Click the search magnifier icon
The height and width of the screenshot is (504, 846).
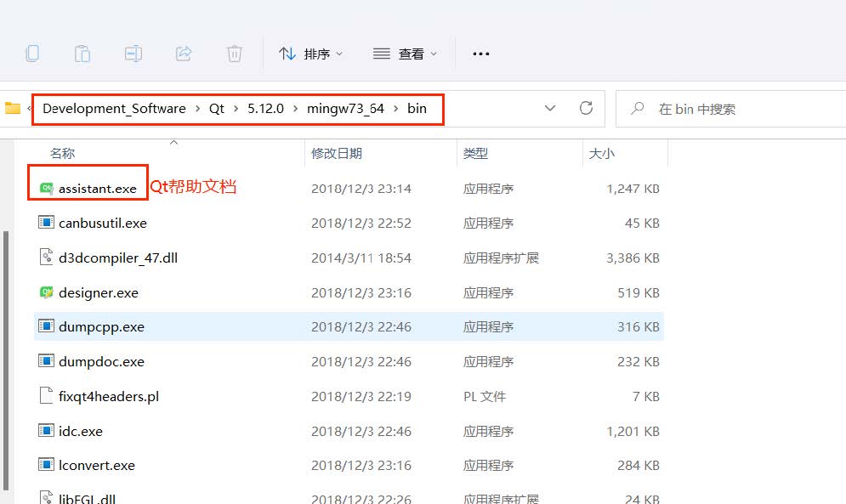pyautogui.click(x=637, y=109)
